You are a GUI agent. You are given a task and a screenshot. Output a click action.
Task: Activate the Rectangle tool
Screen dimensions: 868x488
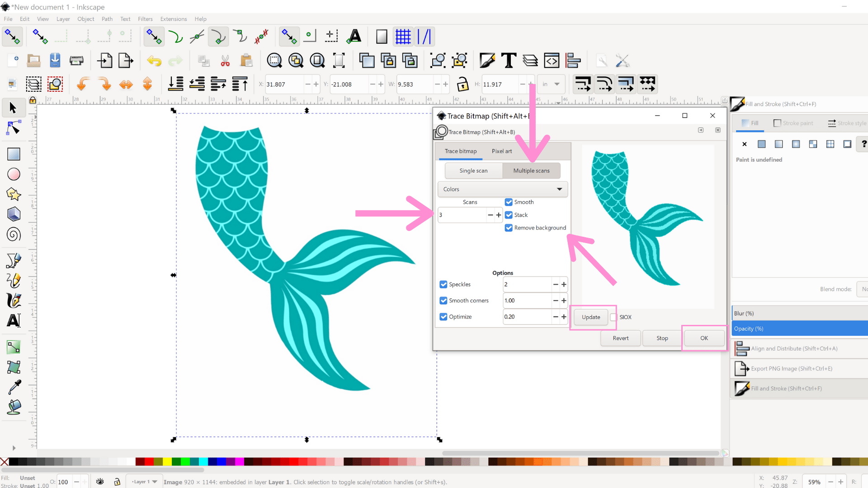tap(14, 154)
